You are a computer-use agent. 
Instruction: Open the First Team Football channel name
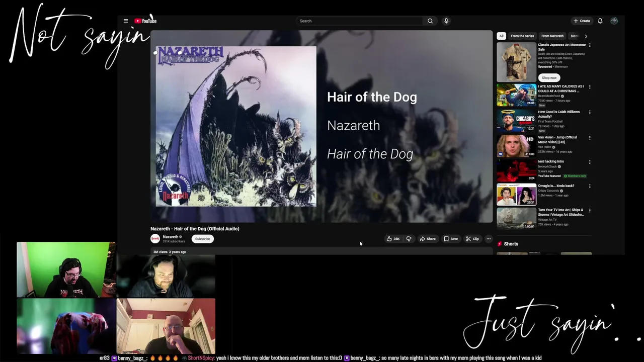[x=550, y=121]
